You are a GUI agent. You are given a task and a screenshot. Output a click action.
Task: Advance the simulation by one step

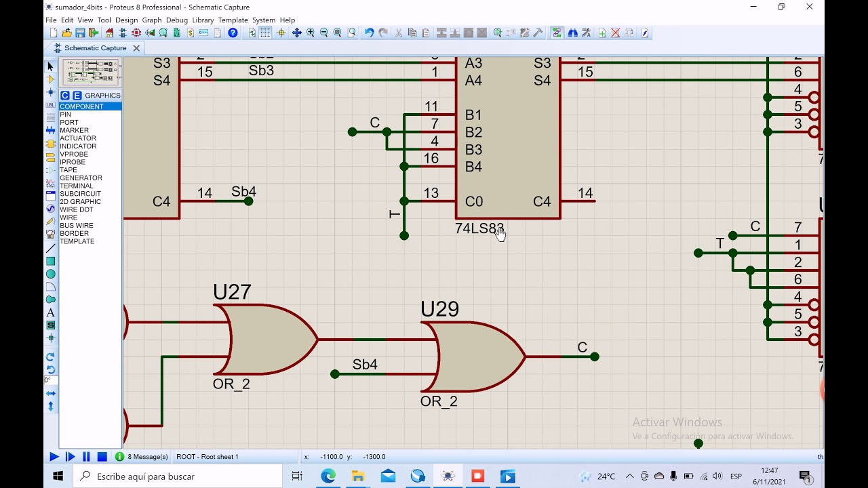(70, 457)
